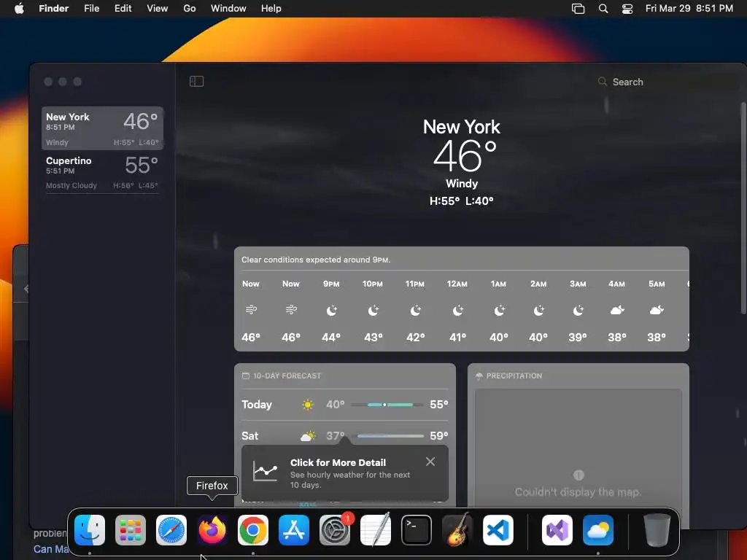This screenshot has width=747, height=560.
Task: Click the sunny icon for Today
Action: [308, 404]
